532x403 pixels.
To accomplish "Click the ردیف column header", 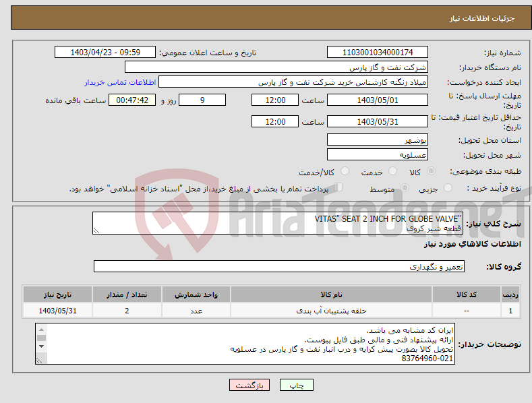I will pyautogui.click(x=510, y=294).
